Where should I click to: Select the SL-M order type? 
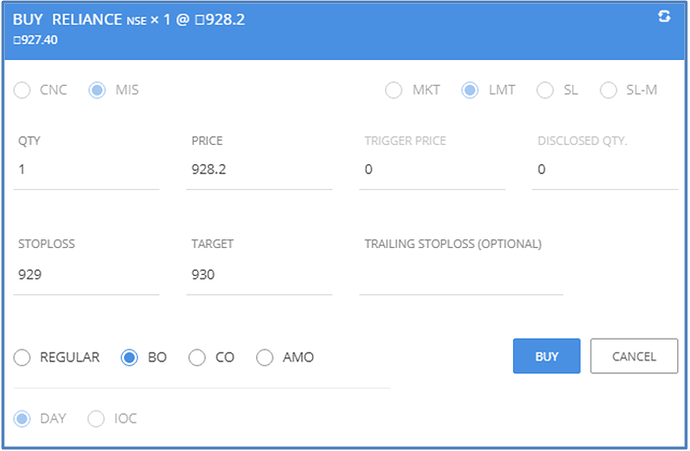608,90
